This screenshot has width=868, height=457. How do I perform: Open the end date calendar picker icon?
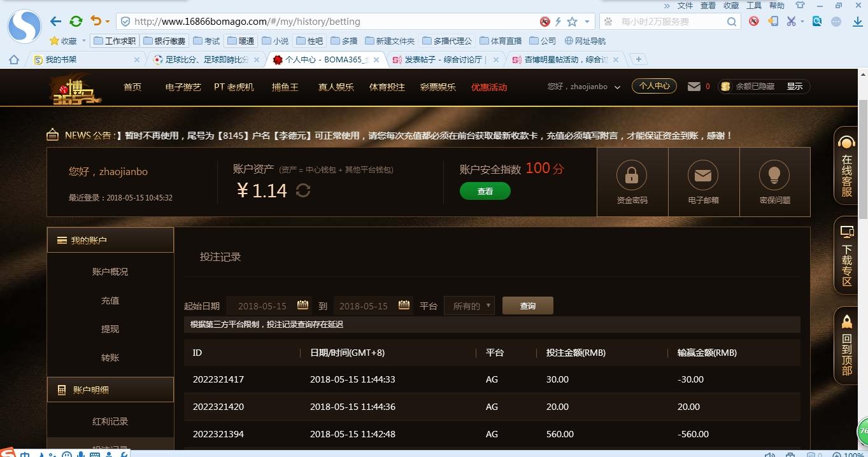point(404,305)
